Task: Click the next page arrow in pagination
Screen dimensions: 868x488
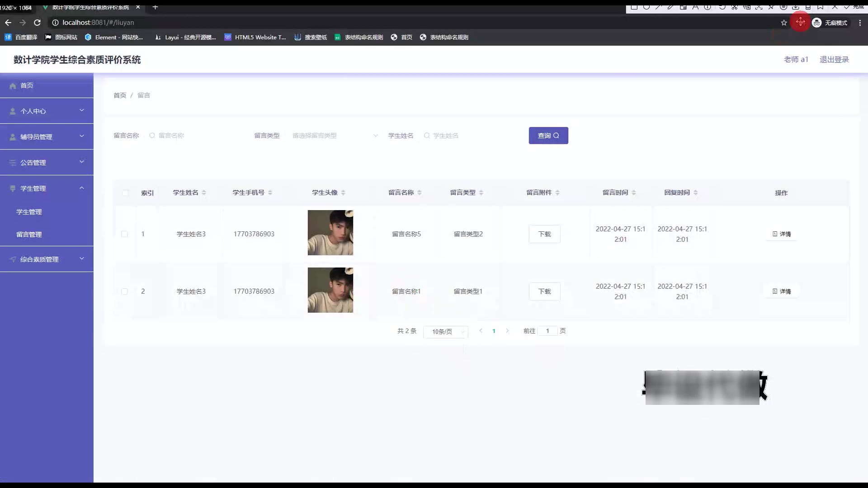Action: coord(507,331)
